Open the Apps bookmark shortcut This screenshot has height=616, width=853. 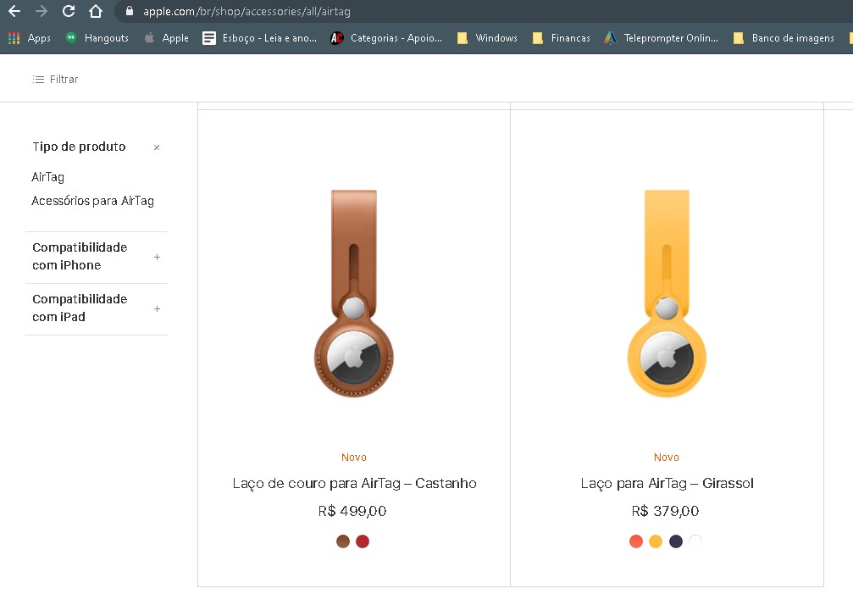pyautogui.click(x=30, y=37)
